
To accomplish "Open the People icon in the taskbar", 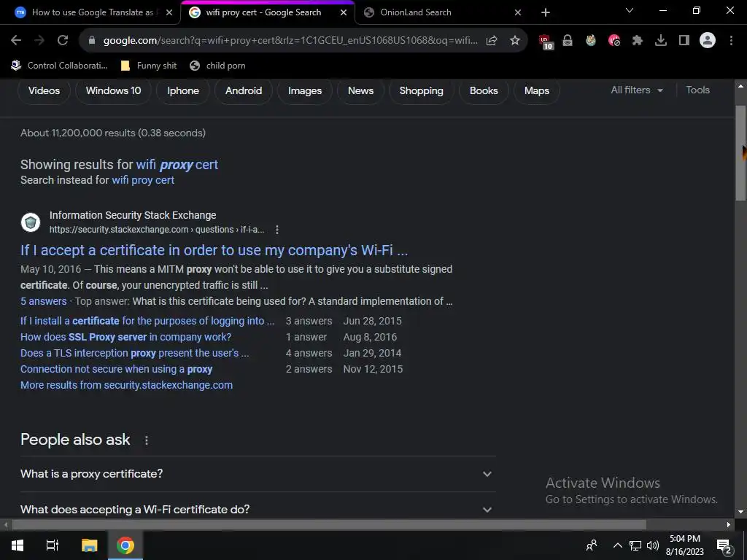I will pyautogui.click(x=591, y=545).
